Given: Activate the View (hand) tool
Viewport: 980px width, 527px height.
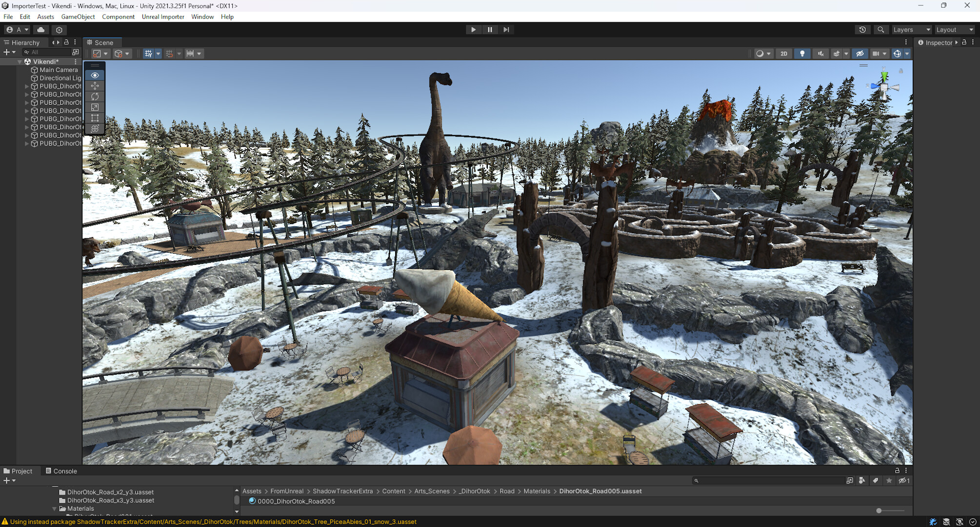Looking at the screenshot, I should [95, 75].
